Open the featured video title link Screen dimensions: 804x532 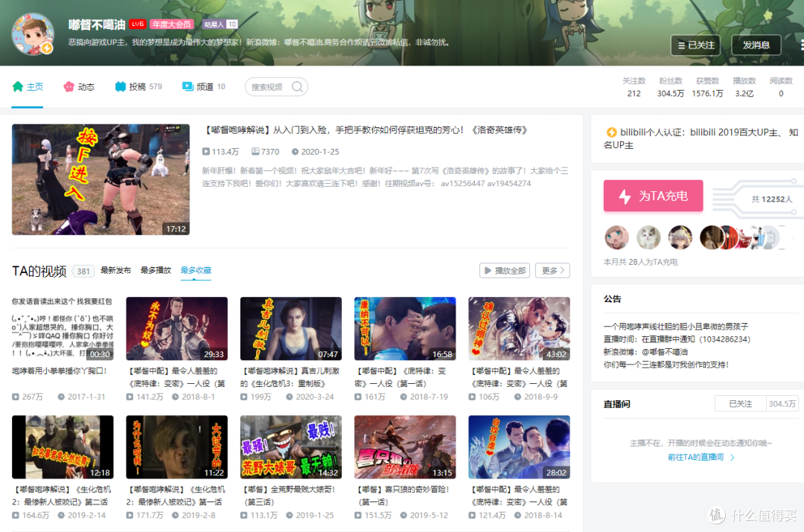366,130
